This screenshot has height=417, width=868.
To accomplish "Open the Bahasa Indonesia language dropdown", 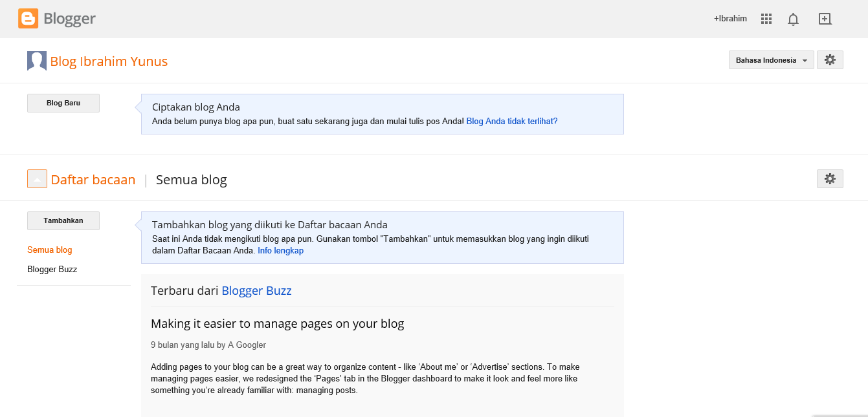I will 770,59.
